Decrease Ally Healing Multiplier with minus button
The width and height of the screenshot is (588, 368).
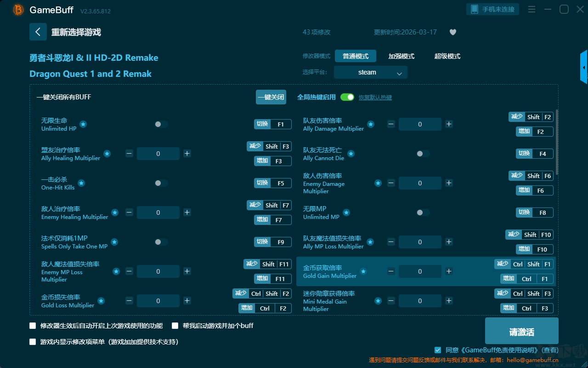129,154
